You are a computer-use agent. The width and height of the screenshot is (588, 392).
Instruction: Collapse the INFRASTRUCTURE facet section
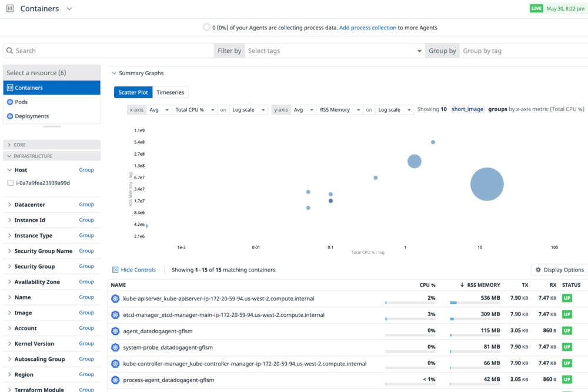point(52,156)
